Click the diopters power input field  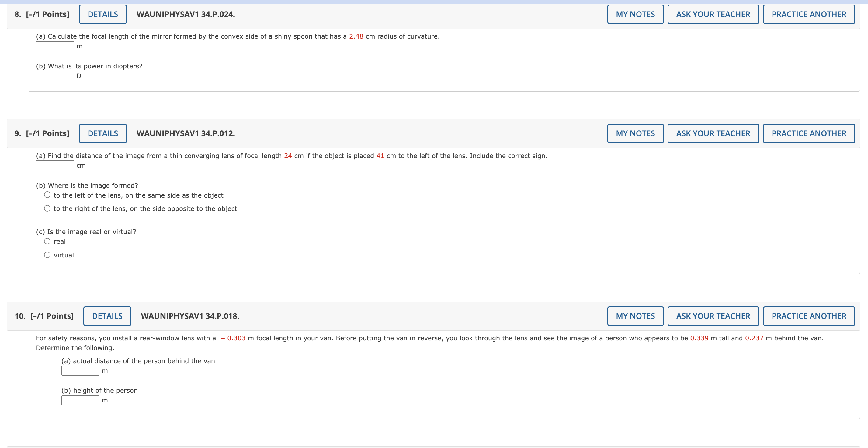point(55,76)
